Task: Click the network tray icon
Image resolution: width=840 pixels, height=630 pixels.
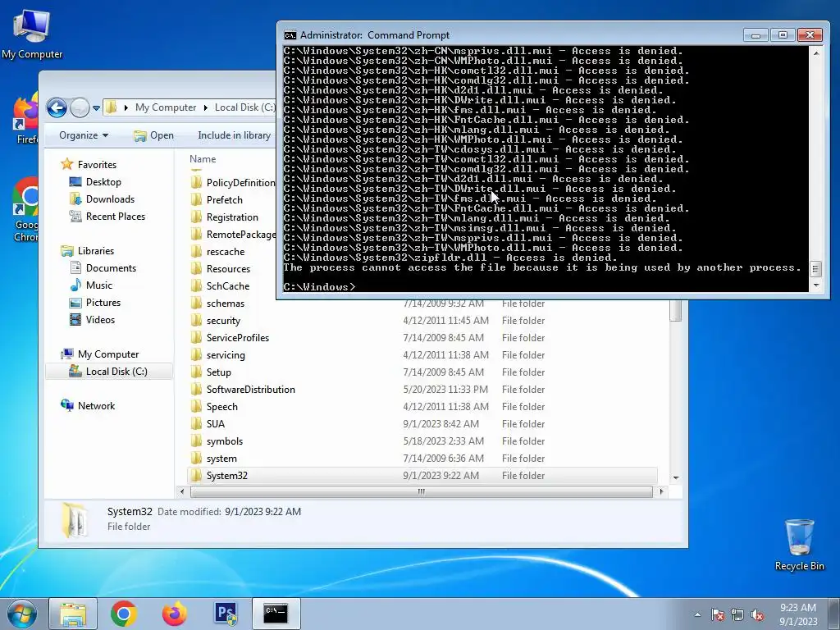Action: coord(737,615)
